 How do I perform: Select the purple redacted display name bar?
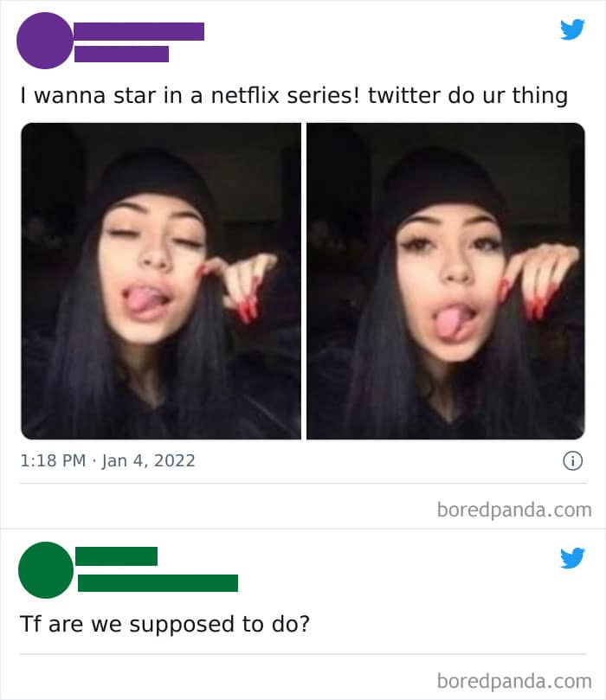point(139,32)
